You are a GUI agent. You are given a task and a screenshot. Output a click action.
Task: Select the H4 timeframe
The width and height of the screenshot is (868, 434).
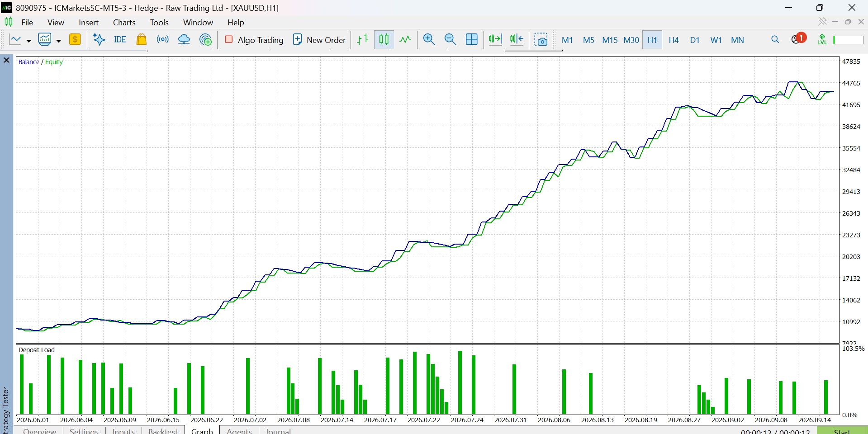(x=674, y=40)
